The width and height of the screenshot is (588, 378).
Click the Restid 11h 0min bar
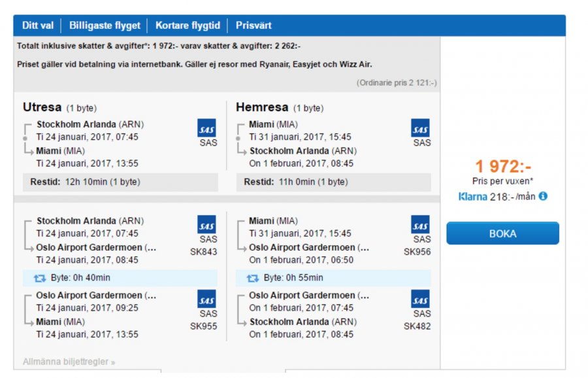click(333, 182)
